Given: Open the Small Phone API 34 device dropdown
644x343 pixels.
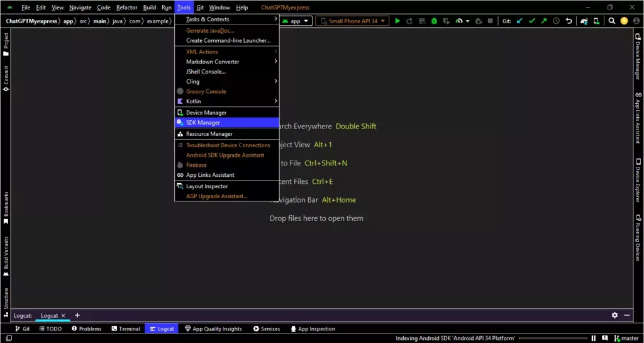Looking at the screenshot, I should (352, 21).
